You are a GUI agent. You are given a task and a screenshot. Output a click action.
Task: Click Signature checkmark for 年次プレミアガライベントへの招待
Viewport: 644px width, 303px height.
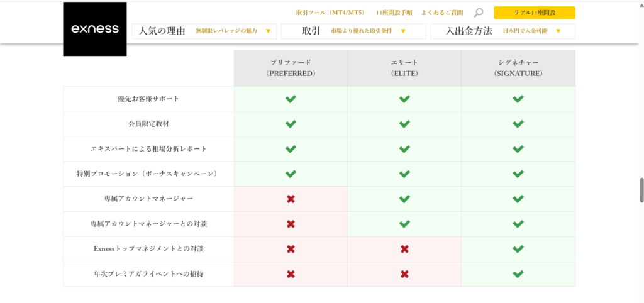coord(518,274)
